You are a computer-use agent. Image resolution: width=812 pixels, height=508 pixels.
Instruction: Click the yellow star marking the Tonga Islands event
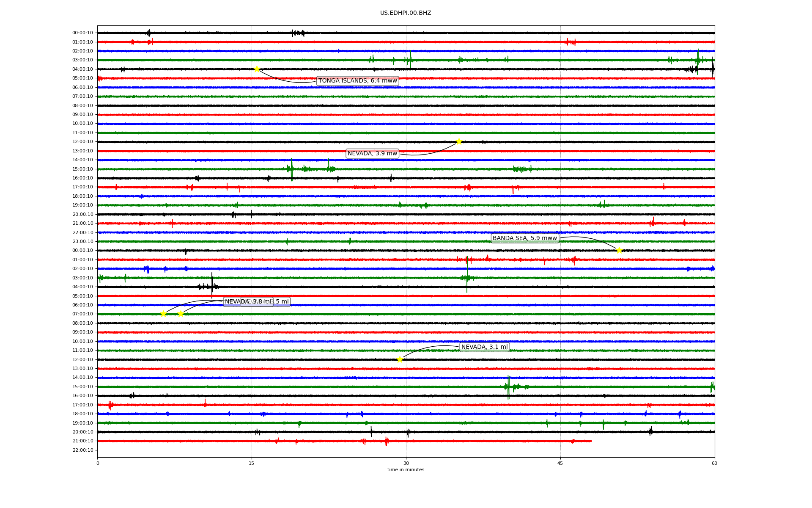point(257,69)
